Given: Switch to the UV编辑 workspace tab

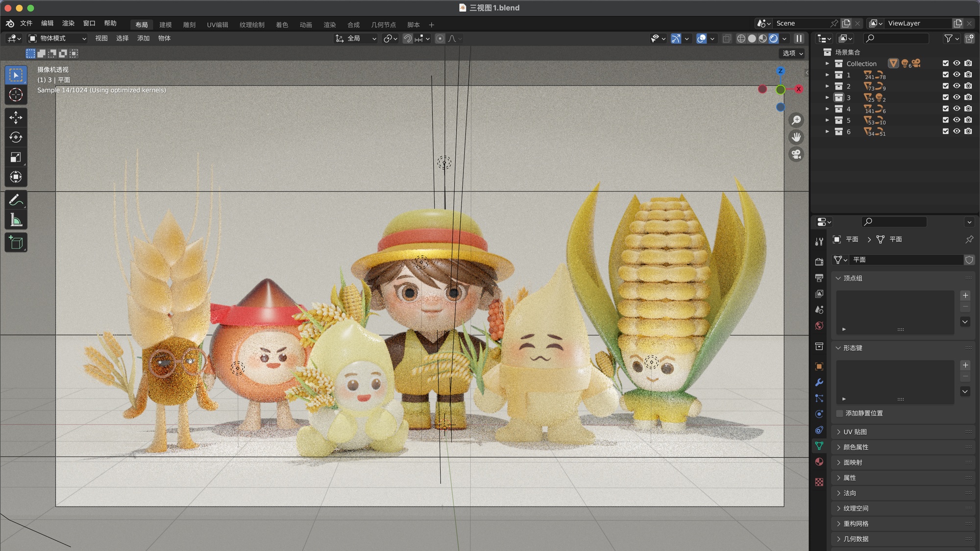Looking at the screenshot, I should pos(218,24).
